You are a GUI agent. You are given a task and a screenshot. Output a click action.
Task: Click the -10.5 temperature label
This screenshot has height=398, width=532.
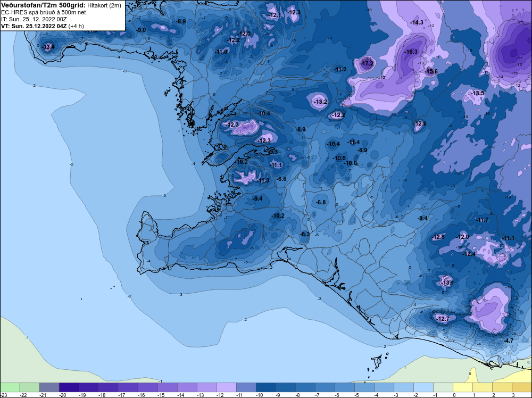[339, 158]
